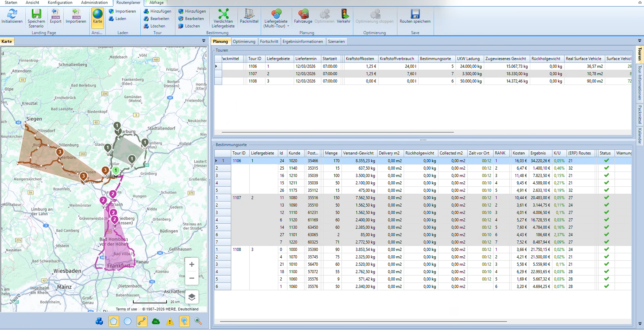Zoom in on the map with plus button
Screen dimensions: 644x330
pyautogui.click(x=192, y=264)
